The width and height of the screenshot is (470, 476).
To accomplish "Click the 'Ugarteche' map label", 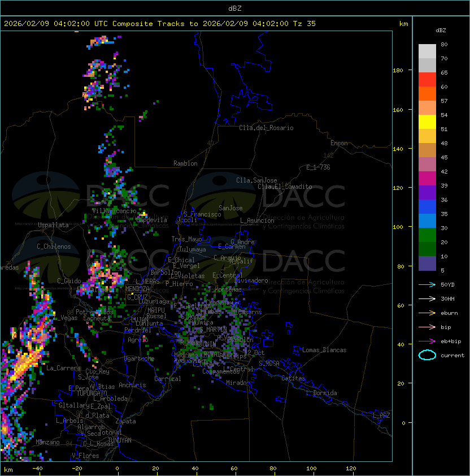I will (140, 358).
